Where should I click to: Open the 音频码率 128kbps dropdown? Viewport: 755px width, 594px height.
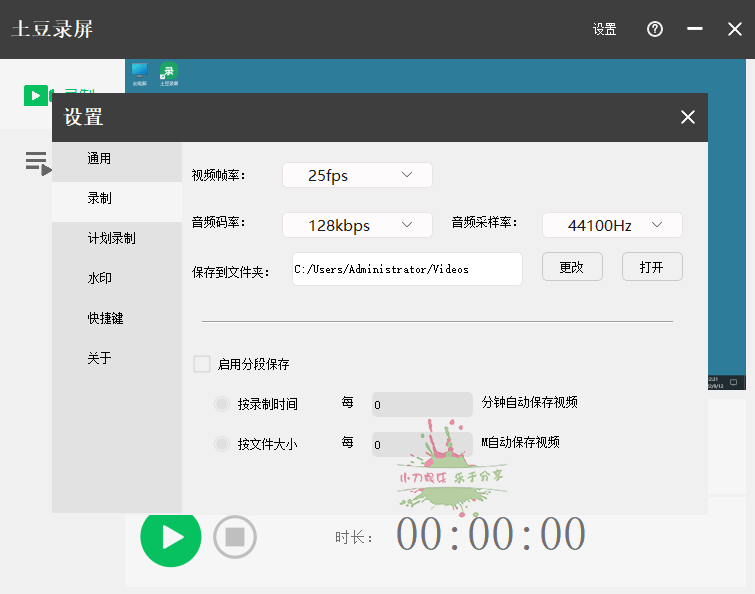click(357, 225)
